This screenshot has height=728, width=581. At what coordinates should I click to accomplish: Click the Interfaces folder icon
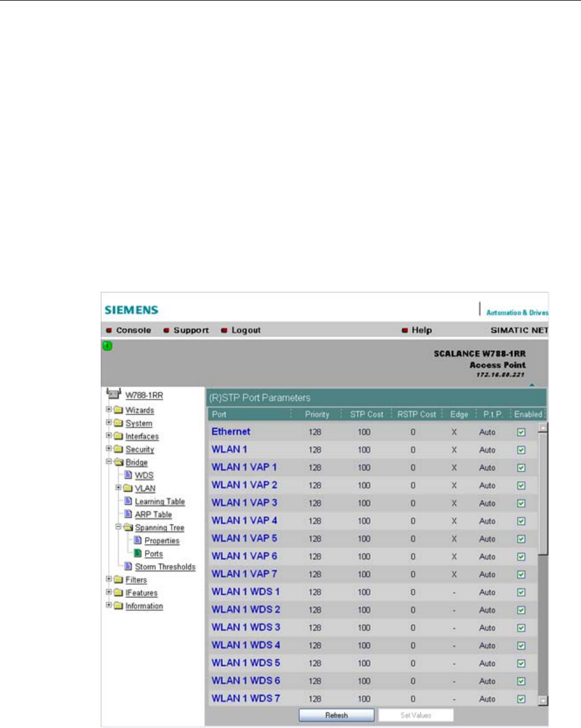(x=119, y=436)
